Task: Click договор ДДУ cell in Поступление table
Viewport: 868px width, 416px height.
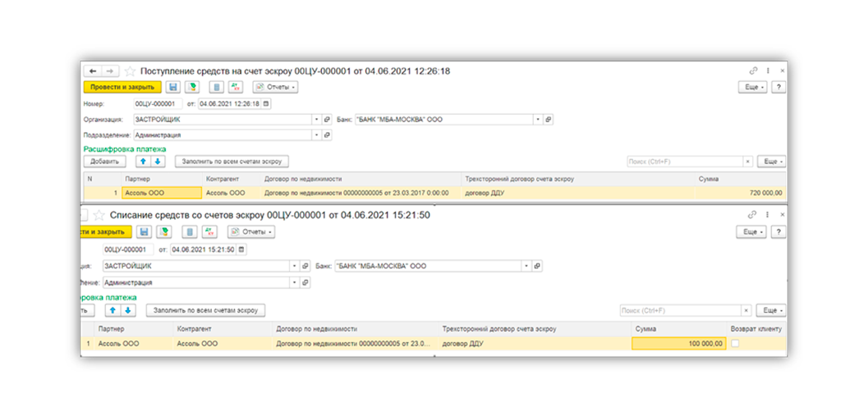Action: tap(578, 193)
